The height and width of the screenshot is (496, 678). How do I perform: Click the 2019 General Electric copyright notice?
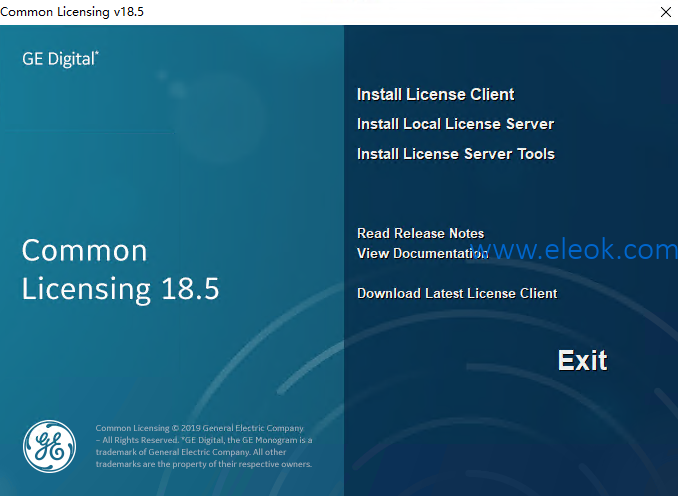point(204,446)
